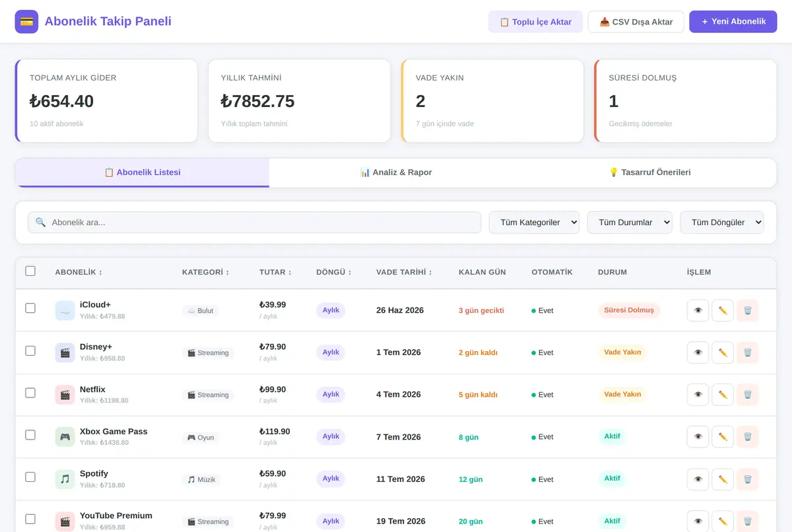Tick the select-all checkbox in table header
792x532 pixels.
point(30,271)
